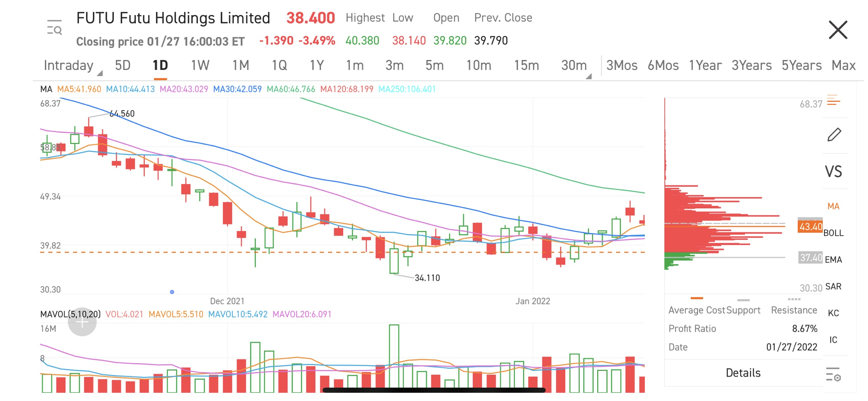Image resolution: width=868 pixels, height=401 pixels.
Task: Enable the IC indicator
Action: pos(833,340)
